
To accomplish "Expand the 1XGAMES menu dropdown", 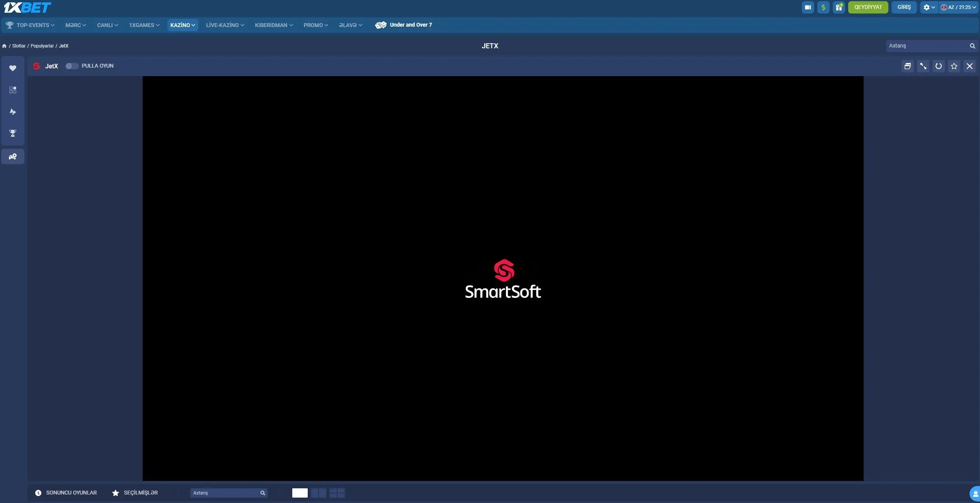I will pos(144,25).
